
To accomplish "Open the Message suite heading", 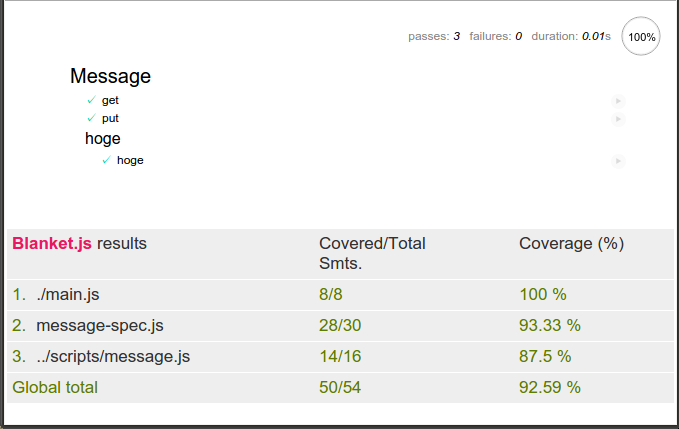I will (110, 76).
